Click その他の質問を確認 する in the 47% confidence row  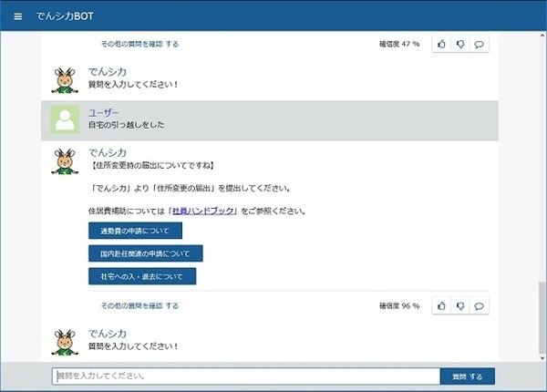(x=139, y=43)
